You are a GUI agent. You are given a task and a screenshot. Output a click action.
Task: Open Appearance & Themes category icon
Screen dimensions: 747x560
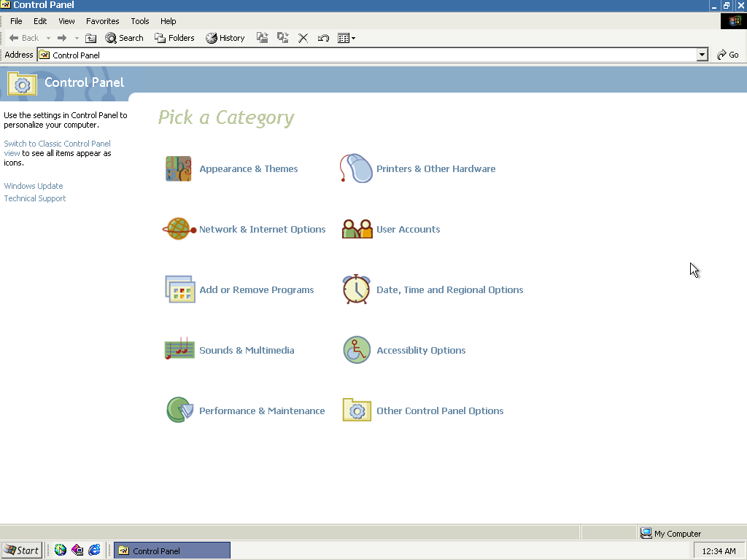click(178, 168)
